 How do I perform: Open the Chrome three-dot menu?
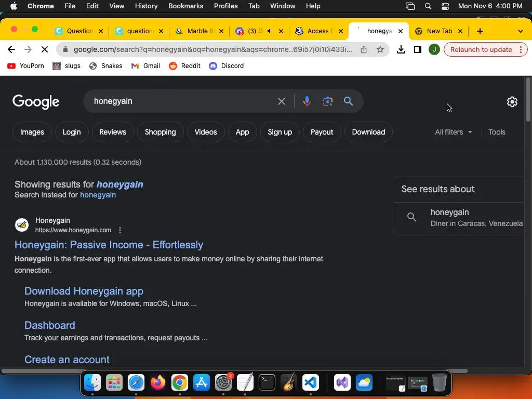(521, 49)
